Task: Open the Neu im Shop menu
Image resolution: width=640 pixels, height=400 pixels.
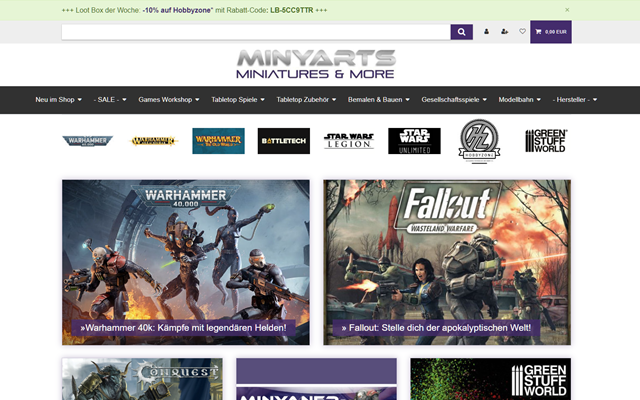Action: tap(58, 100)
